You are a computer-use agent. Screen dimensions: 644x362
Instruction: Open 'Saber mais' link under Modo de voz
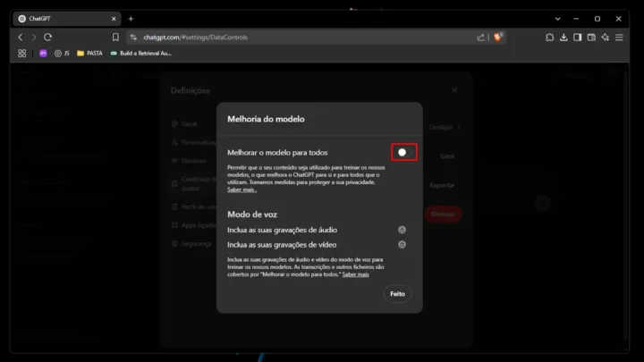[x=355, y=274]
